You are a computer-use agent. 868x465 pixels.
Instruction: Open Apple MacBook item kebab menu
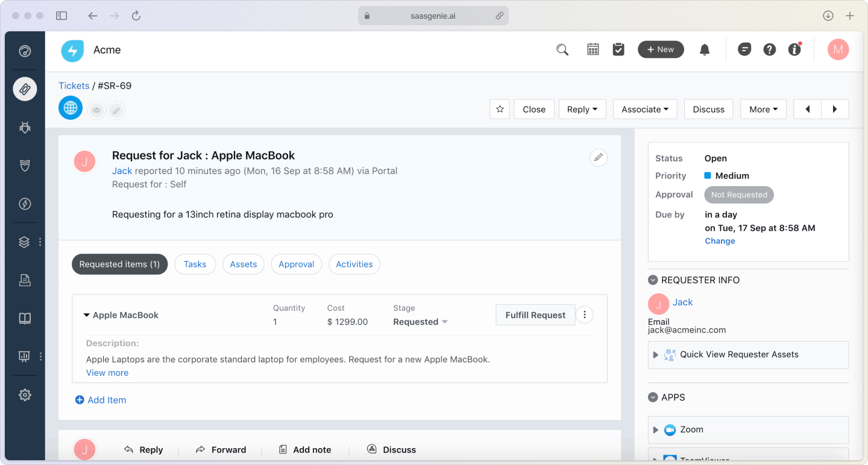[585, 315]
